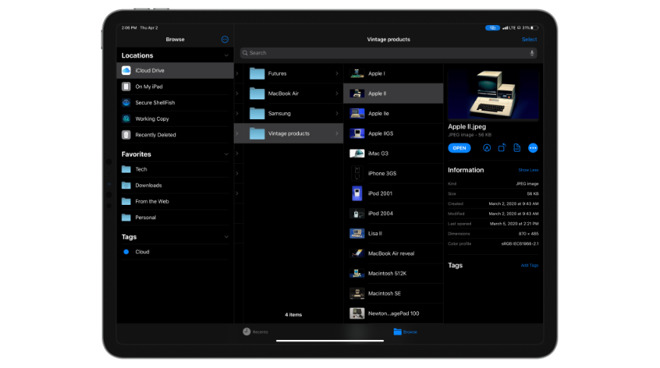The image size is (660, 368).
Task: Open Secure ShellFish location
Action: click(x=175, y=103)
